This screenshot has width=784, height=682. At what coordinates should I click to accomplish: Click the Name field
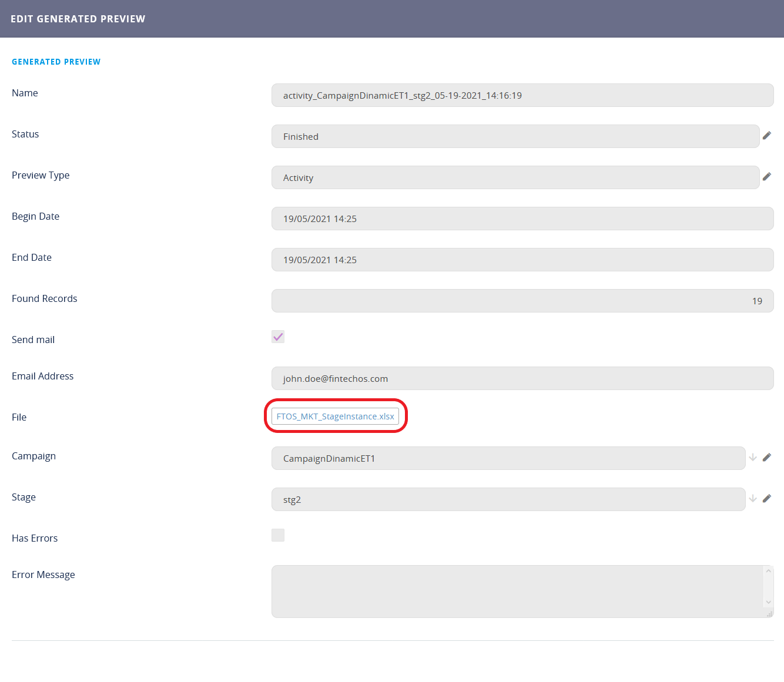coord(522,95)
